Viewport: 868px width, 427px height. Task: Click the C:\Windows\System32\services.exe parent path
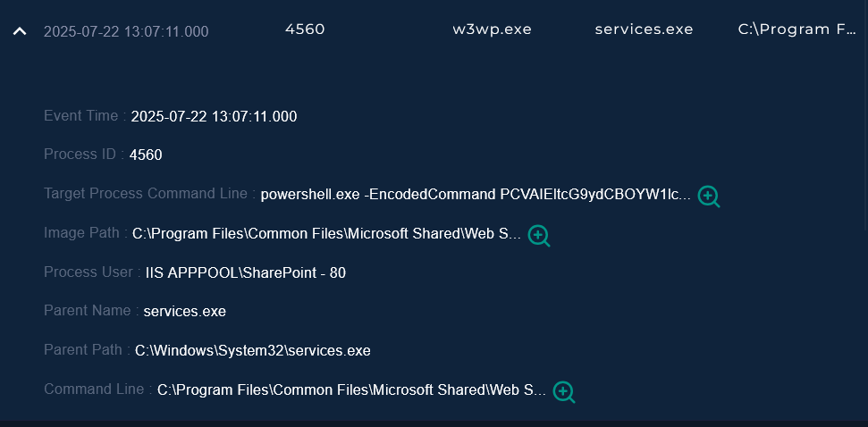coord(253,351)
